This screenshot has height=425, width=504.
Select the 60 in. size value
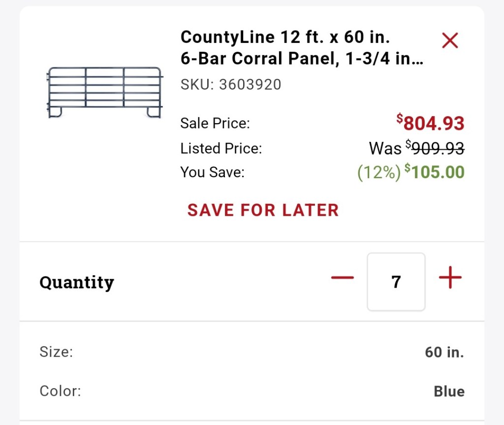point(444,352)
